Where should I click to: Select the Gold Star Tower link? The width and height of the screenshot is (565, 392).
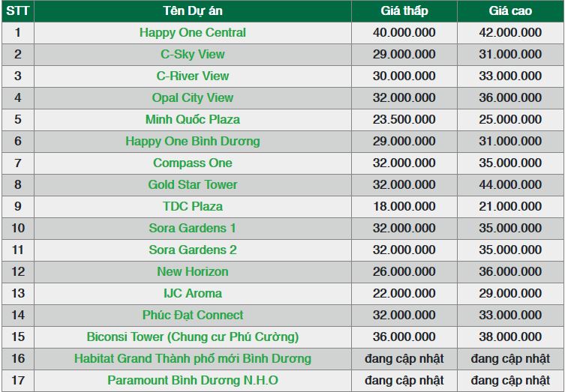192,185
